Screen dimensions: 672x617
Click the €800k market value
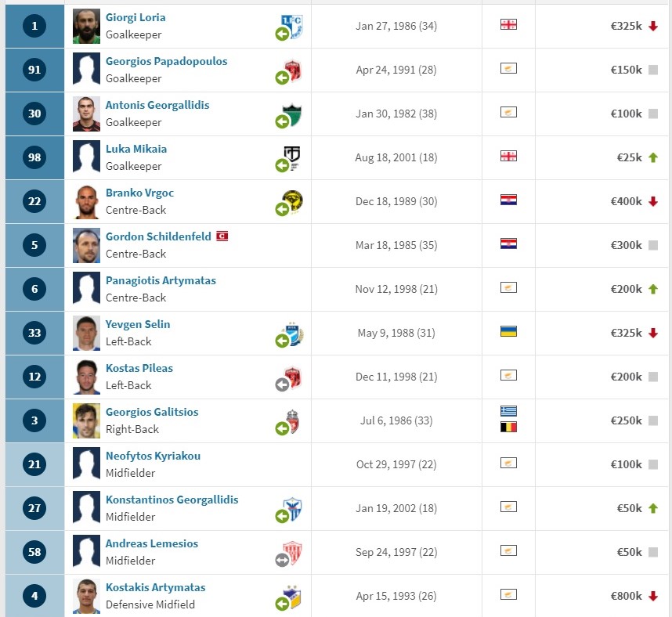coord(626,596)
